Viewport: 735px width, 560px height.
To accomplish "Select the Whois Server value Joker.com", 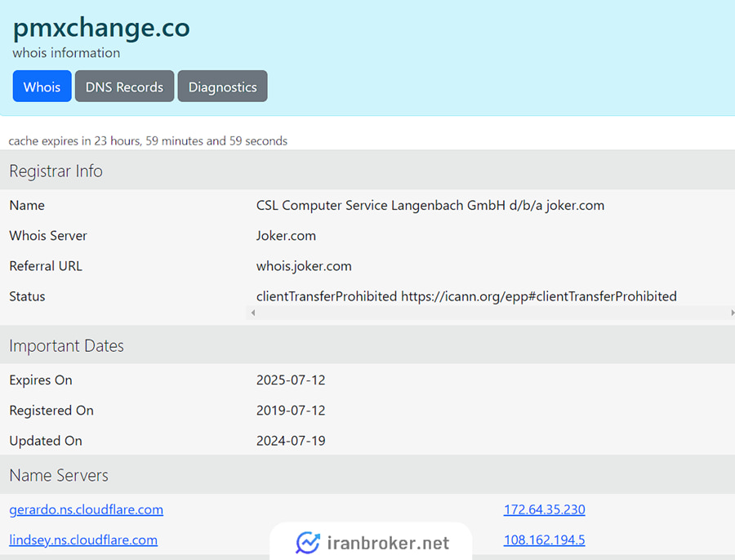I will (286, 236).
